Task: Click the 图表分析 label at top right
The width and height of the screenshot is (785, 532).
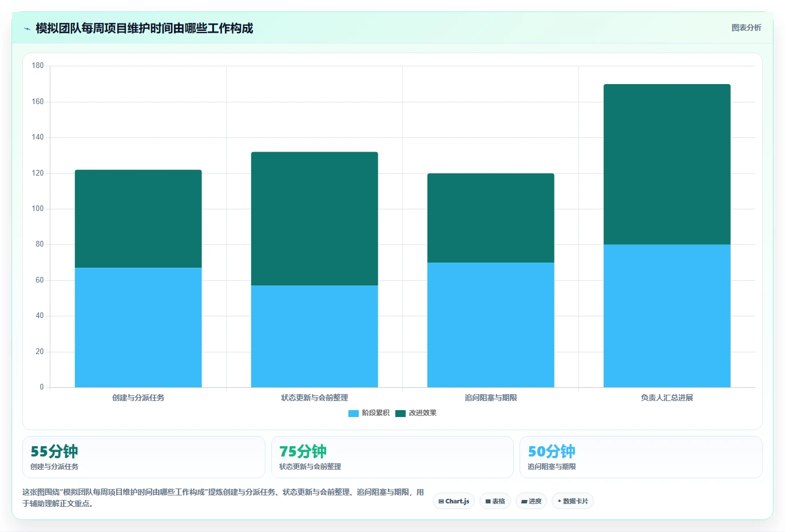Action: click(746, 27)
